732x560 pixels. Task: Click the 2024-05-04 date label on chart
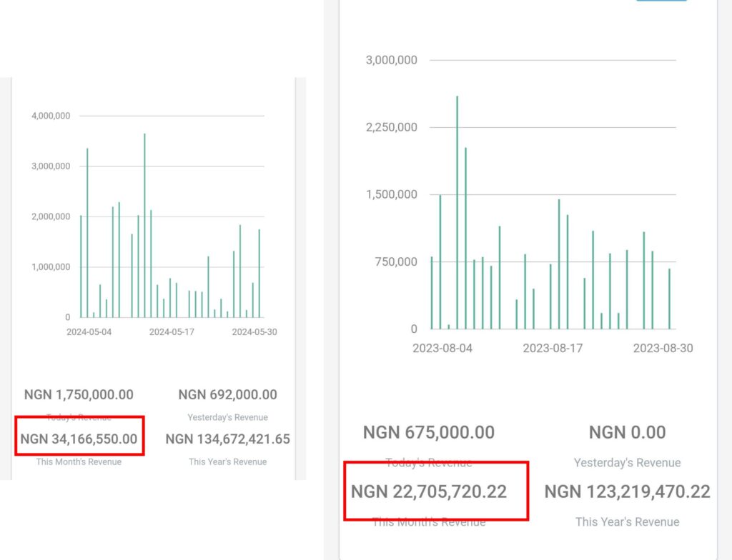click(x=89, y=332)
